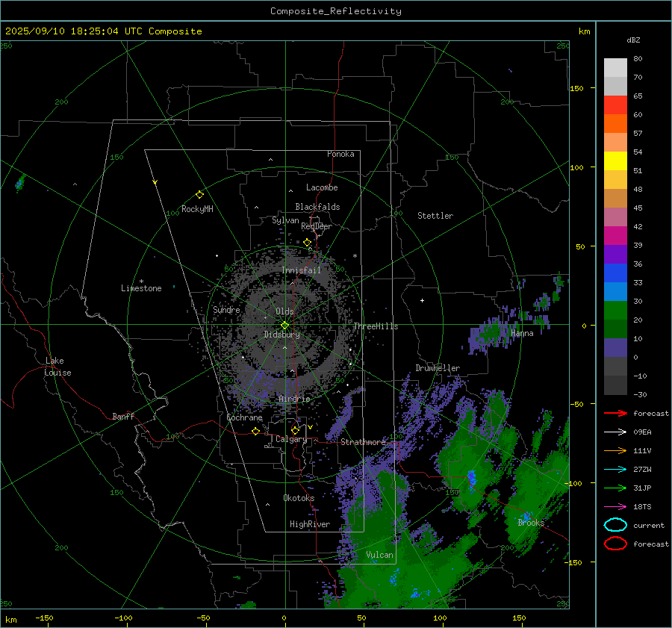Click the Limestone label
The width and height of the screenshot is (672, 628).
pyautogui.click(x=141, y=288)
